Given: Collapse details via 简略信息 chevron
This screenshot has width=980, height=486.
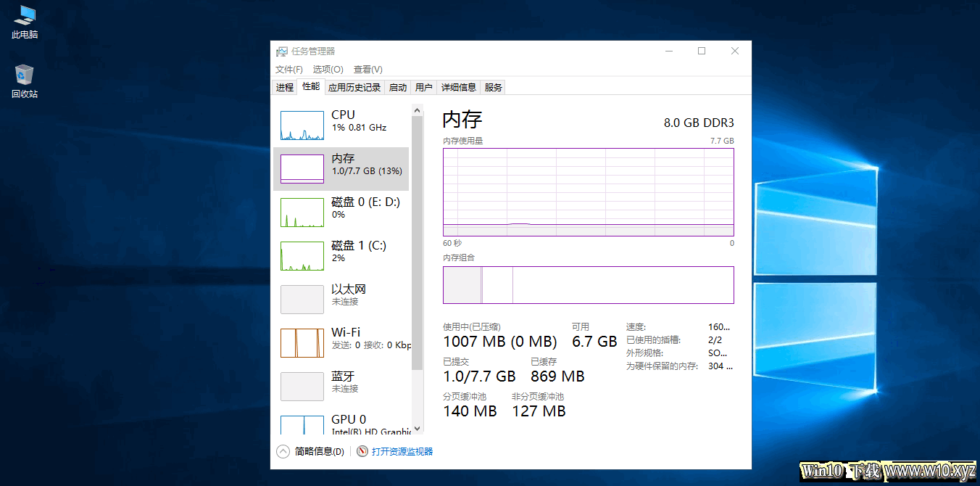Looking at the screenshot, I should tap(283, 451).
